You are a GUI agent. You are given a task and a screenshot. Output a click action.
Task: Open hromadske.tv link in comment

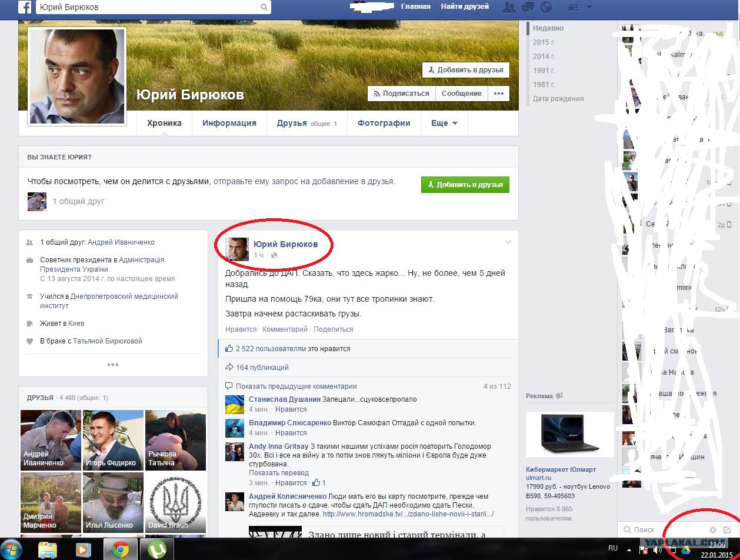408,514
